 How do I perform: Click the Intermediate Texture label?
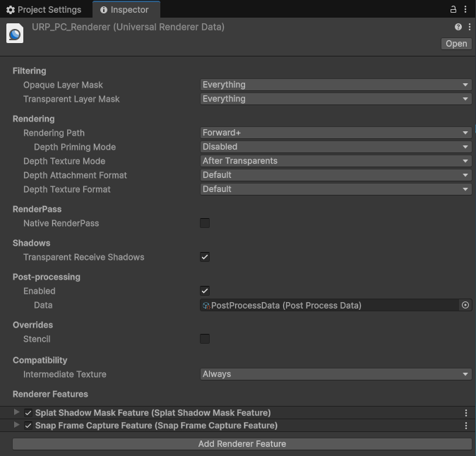(x=65, y=374)
